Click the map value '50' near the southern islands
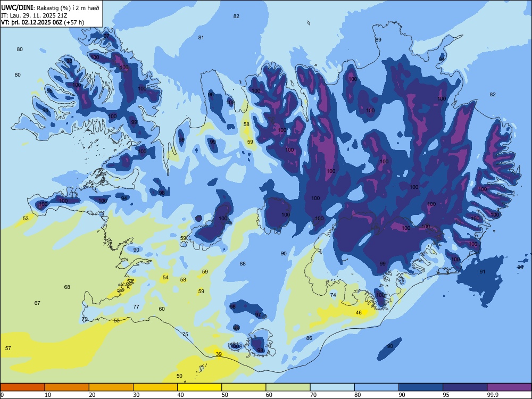The image size is (532, 399). [x=179, y=376]
